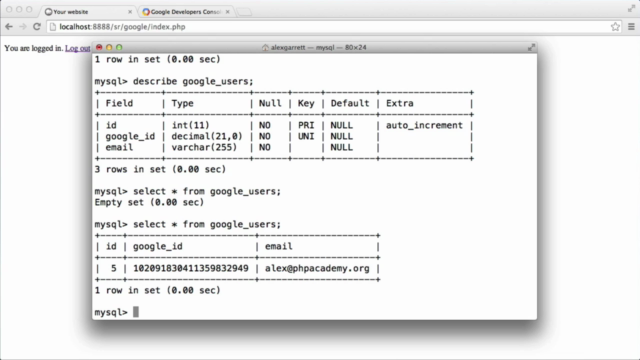
Task: Click the browser fullscreen arrows icon
Action: (x=631, y=8)
